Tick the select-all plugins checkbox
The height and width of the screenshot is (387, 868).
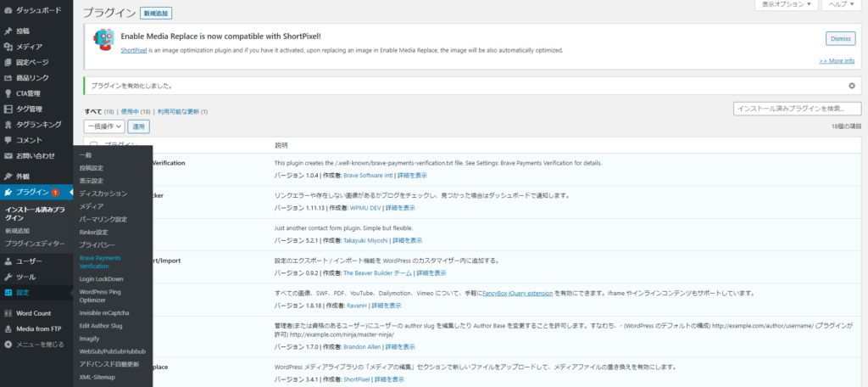pyautogui.click(x=94, y=145)
